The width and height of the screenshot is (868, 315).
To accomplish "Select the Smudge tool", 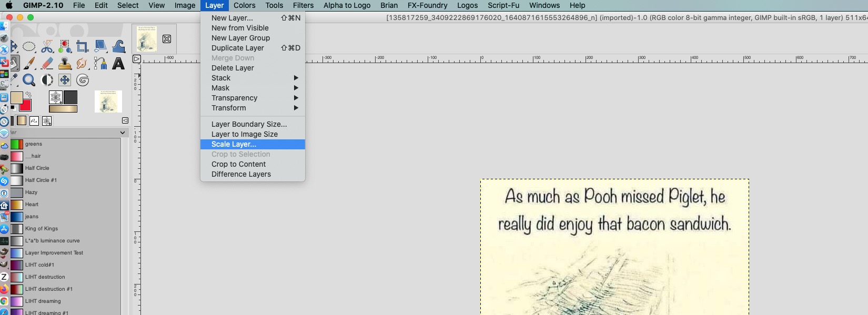I will click(x=82, y=64).
